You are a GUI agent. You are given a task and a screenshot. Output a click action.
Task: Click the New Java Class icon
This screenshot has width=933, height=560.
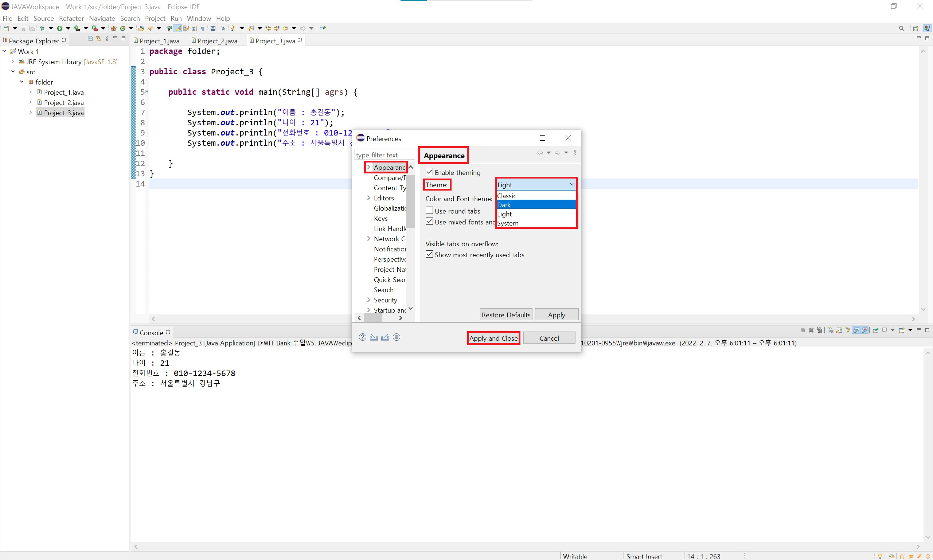click(122, 28)
